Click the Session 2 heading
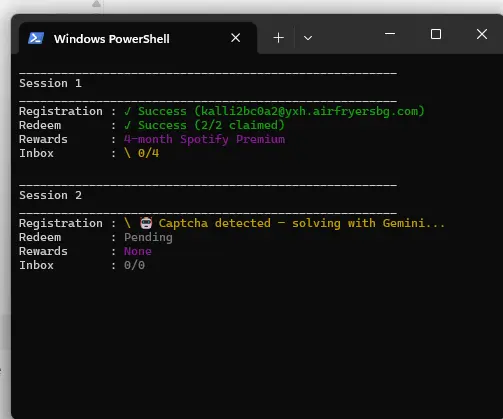This screenshot has width=503, height=419. (x=50, y=195)
